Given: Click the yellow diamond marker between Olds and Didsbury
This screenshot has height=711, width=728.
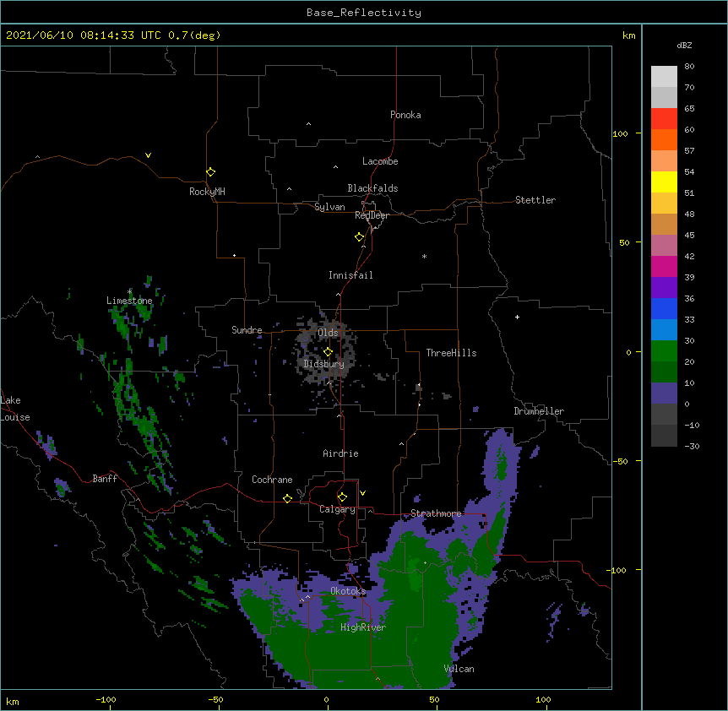Looking at the screenshot, I should tap(328, 351).
